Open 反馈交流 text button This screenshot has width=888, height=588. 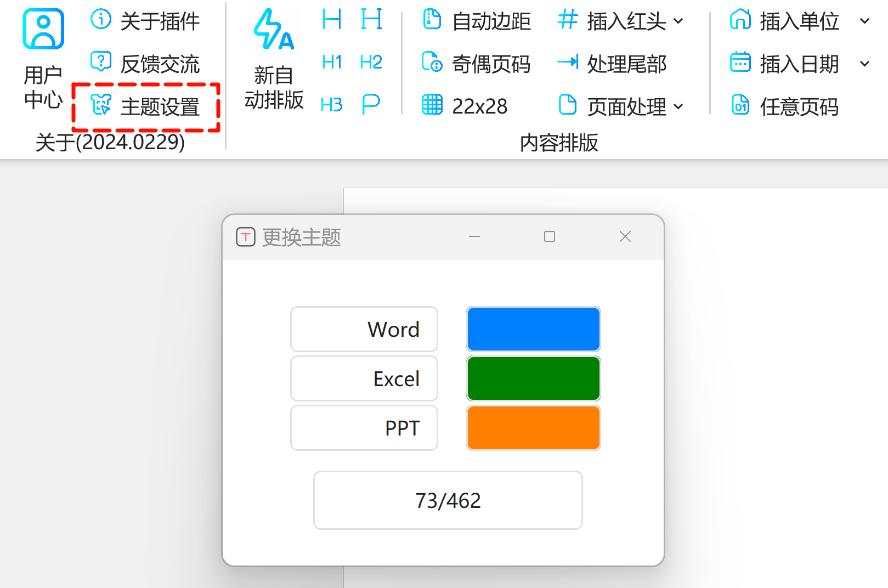pyautogui.click(x=160, y=64)
